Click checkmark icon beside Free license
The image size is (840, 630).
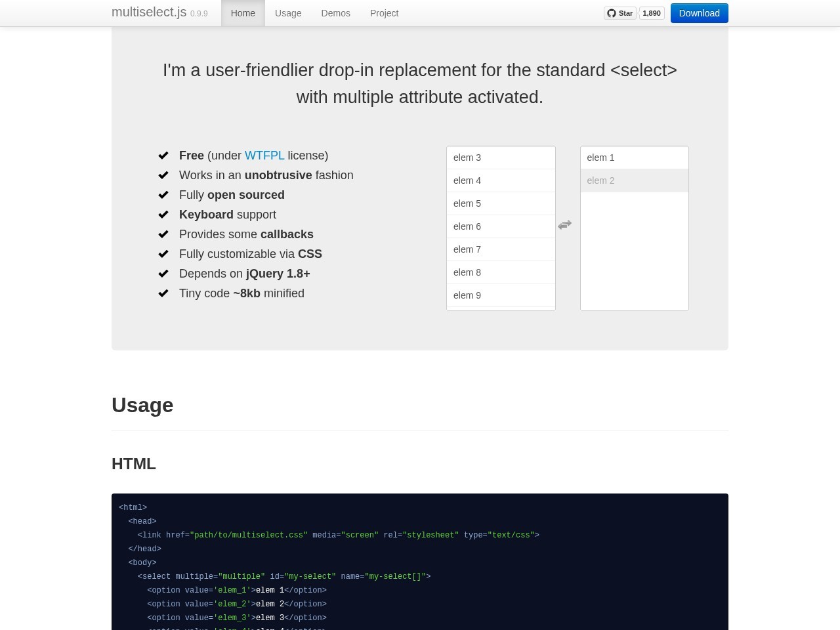163,156
